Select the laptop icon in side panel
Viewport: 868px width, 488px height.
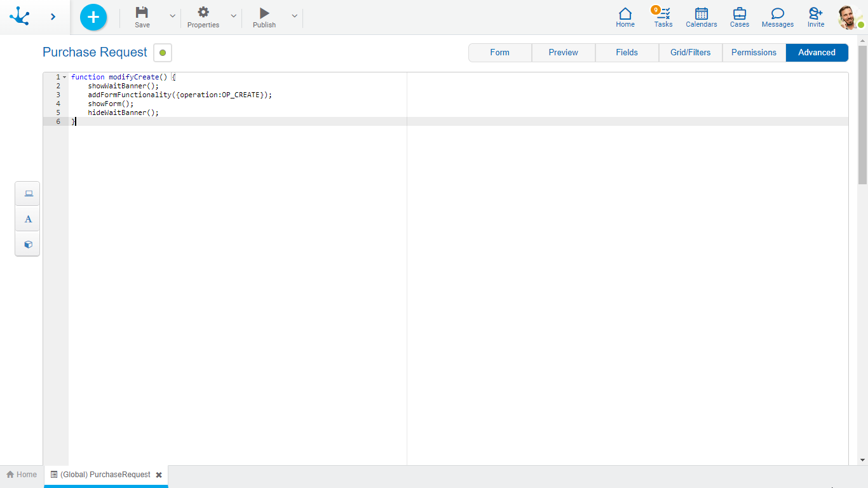tap(28, 194)
